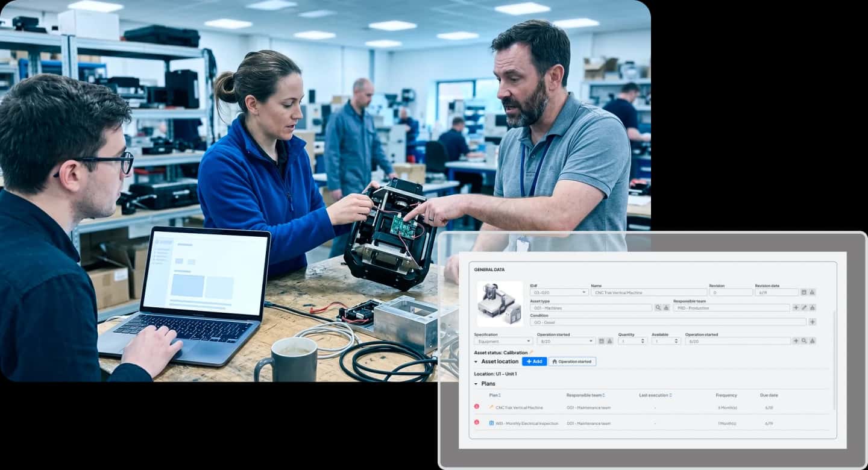This screenshot has width=868, height=470.
Task: Click the calendar icon beside Revision date
Action: (804, 292)
